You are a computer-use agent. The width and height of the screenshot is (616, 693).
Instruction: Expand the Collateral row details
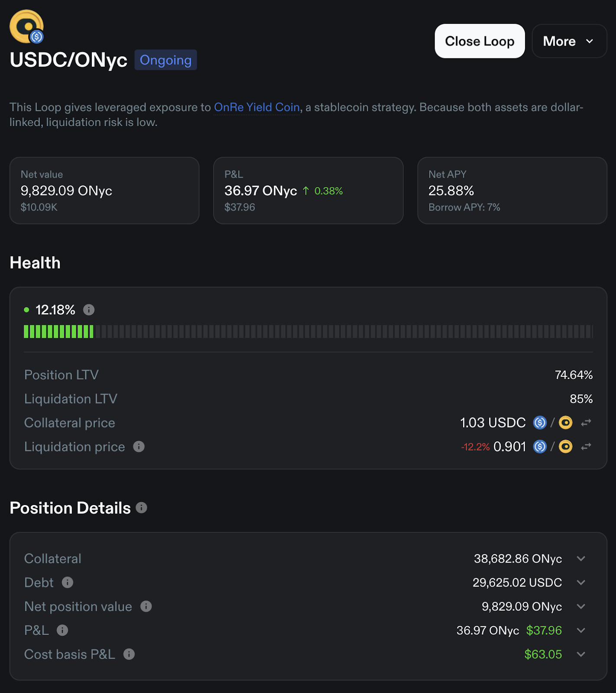(581, 559)
